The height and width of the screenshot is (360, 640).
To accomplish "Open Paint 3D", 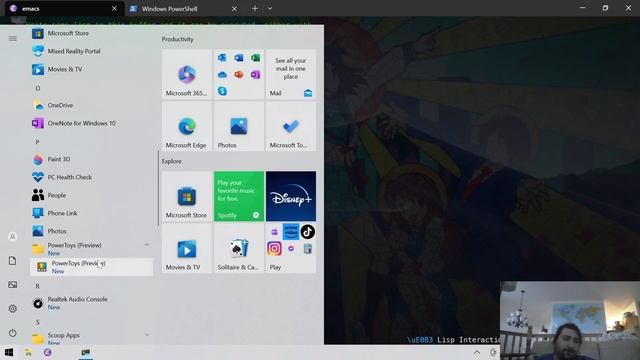I will [x=92, y=159].
